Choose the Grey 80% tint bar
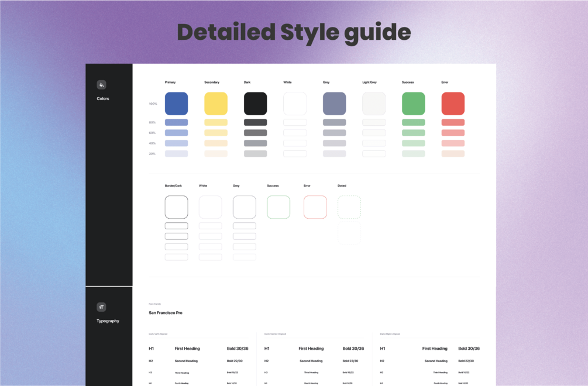 pos(335,122)
